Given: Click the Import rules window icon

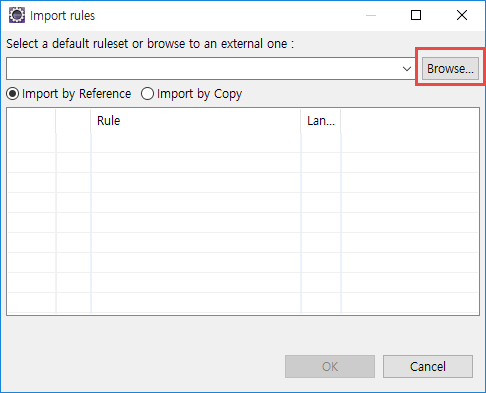Looking at the screenshot, I should tap(17, 15).
